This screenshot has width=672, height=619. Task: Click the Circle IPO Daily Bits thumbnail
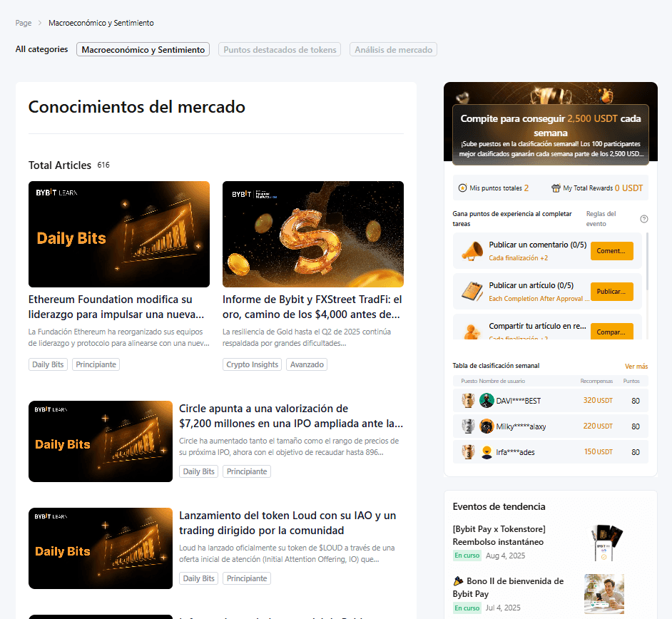101,441
